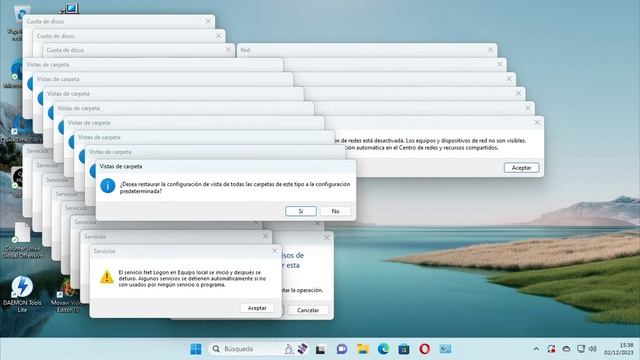Screen dimensions: 640x360
Task: Select the DAEMON Tools Lite desktop icon
Action: pyautogui.click(x=22, y=293)
